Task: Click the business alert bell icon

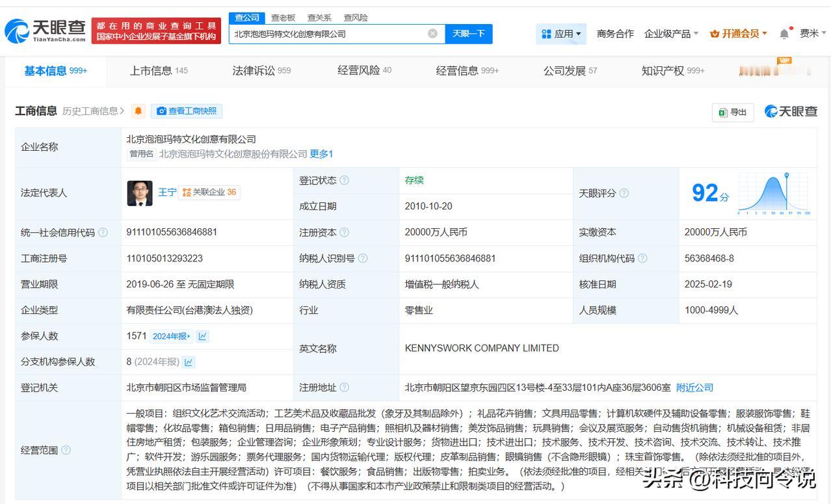Action: pos(138,111)
